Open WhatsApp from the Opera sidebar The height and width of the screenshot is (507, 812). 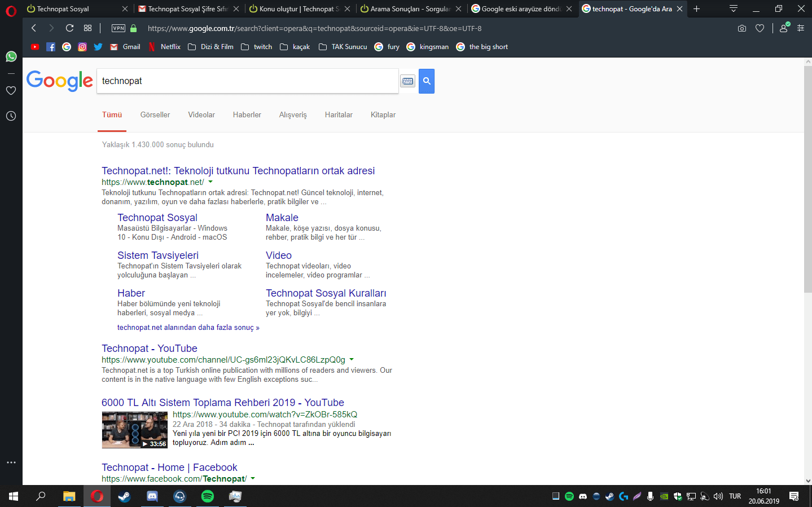pyautogui.click(x=11, y=57)
